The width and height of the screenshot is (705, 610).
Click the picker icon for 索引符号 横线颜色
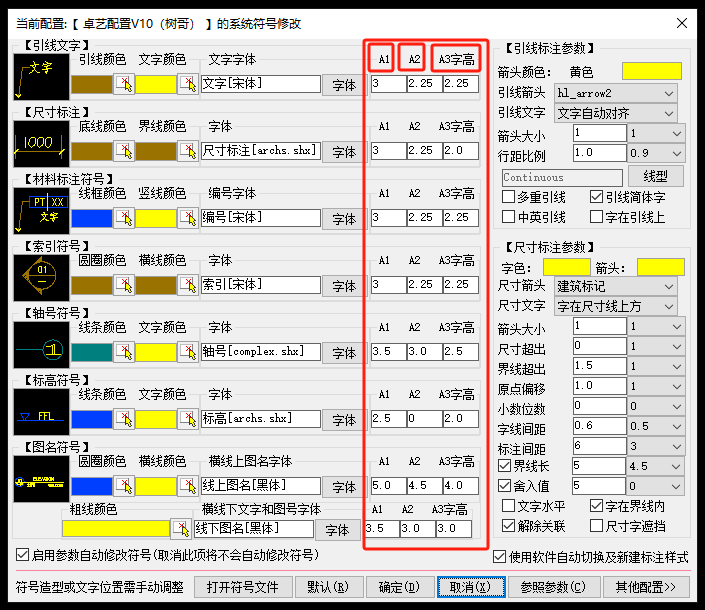[x=188, y=285]
